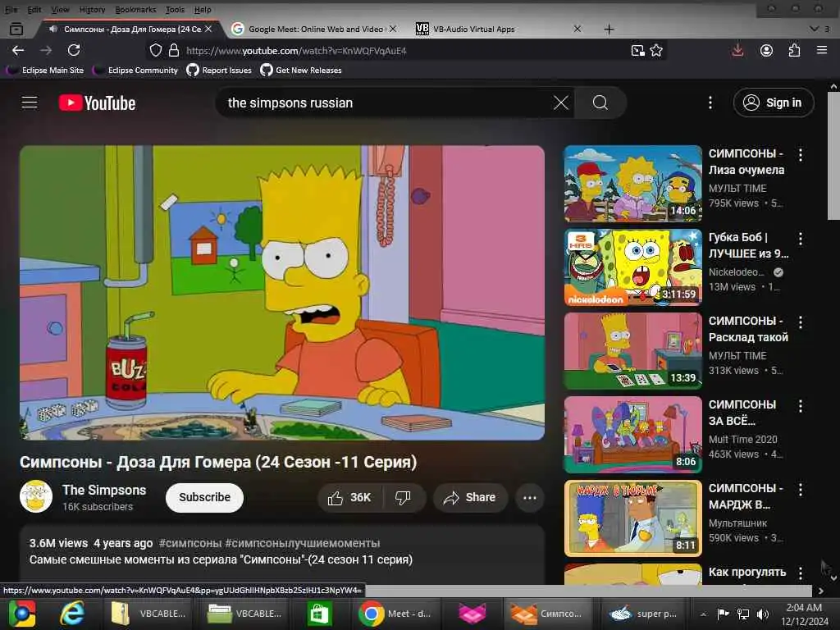Open The Simpsons channel avatar
This screenshot has height=630, width=840.
pyautogui.click(x=36, y=496)
